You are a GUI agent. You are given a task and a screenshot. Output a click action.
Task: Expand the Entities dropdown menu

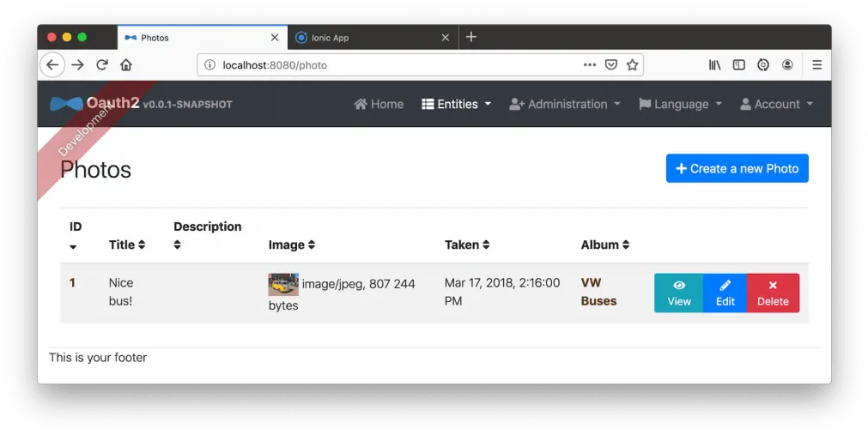[456, 104]
